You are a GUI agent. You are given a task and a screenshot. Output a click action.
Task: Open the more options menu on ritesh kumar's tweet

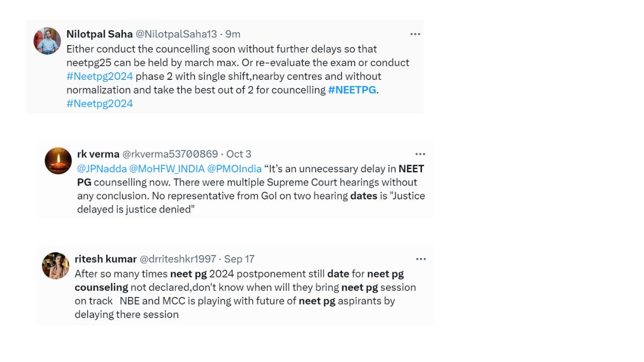(421, 258)
